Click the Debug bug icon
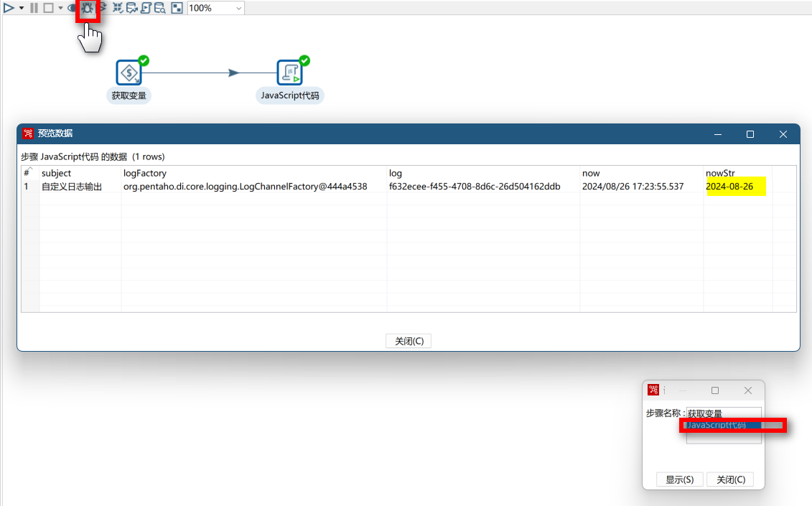The height and width of the screenshot is (506, 812). [x=88, y=9]
